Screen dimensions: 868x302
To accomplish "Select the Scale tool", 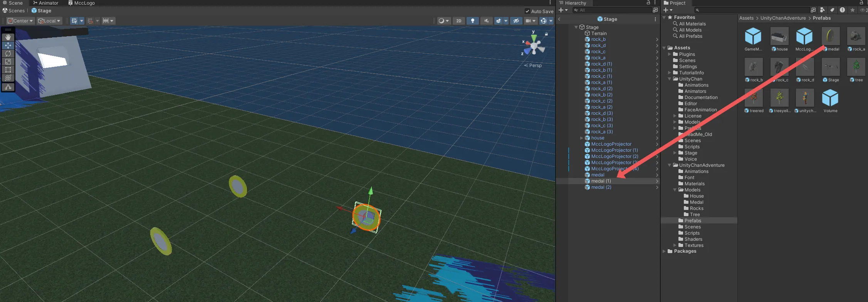I will coord(8,62).
